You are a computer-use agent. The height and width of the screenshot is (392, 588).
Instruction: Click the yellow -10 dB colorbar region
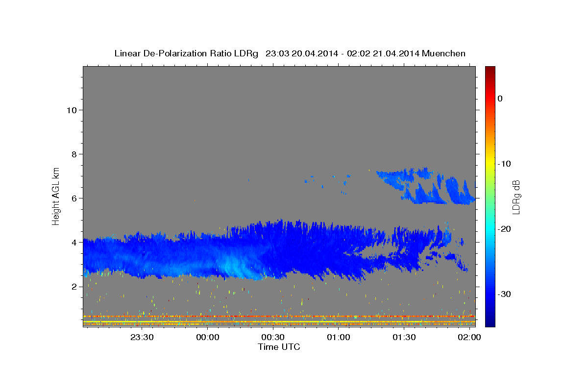[490, 164]
